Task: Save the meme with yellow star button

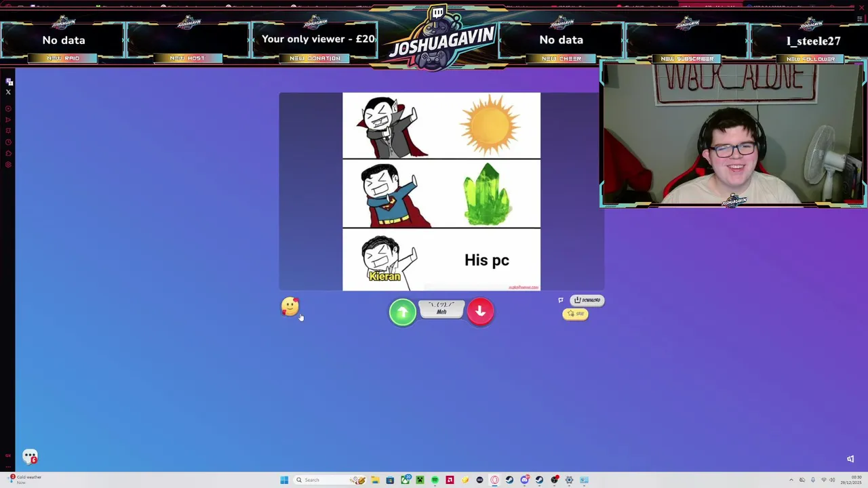Action: click(x=576, y=314)
